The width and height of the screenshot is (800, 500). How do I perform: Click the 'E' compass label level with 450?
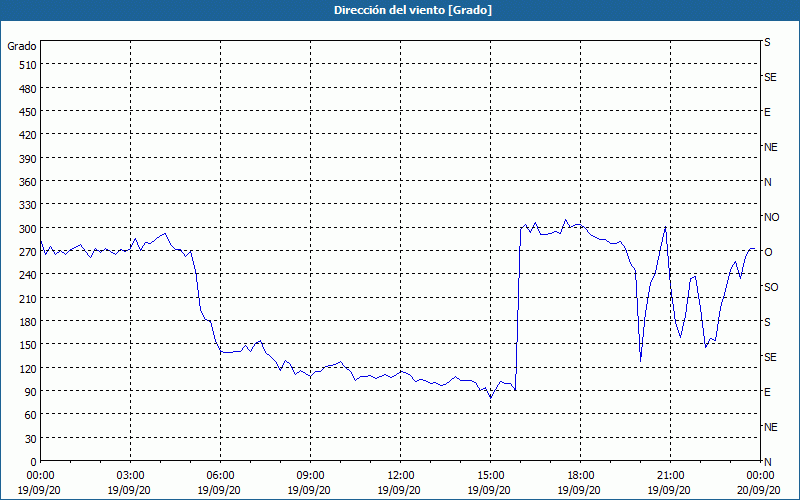pyautogui.click(x=767, y=112)
